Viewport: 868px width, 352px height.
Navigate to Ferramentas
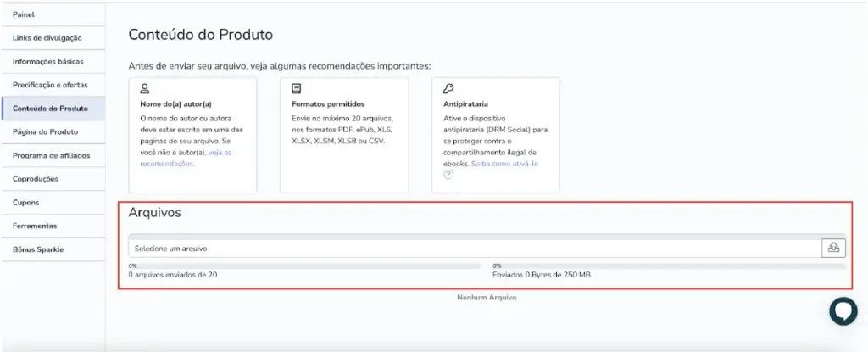[35, 226]
